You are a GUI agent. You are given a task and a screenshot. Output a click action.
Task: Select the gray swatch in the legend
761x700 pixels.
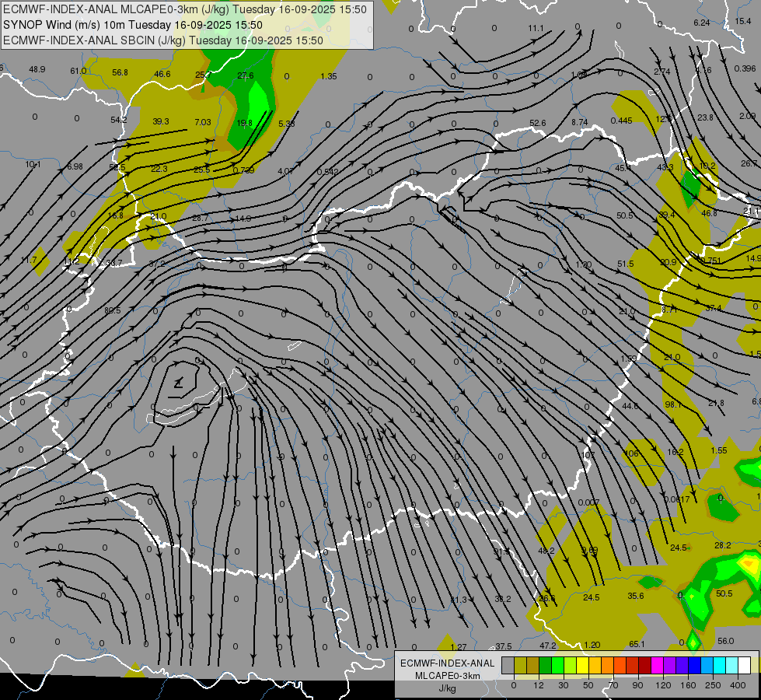(508, 665)
